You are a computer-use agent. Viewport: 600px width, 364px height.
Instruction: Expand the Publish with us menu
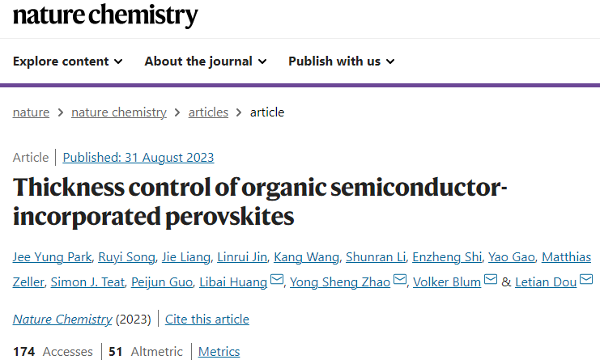coord(342,61)
